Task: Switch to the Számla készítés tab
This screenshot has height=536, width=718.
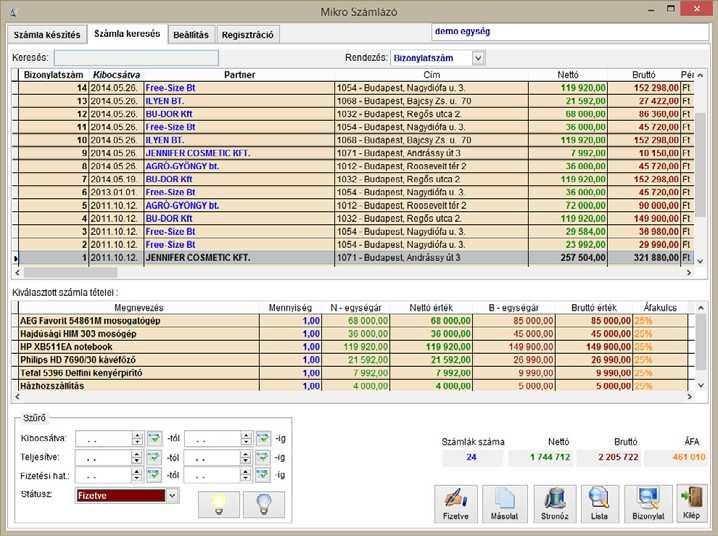Action: coord(47,35)
